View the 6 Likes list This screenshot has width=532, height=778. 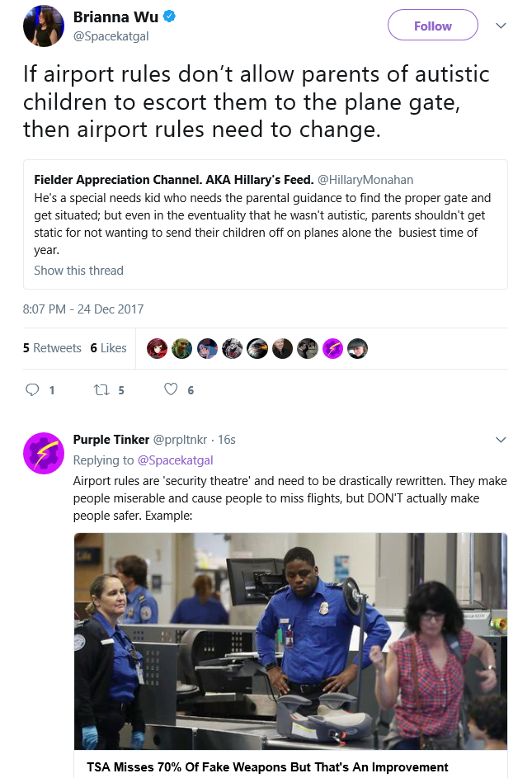click(x=108, y=348)
